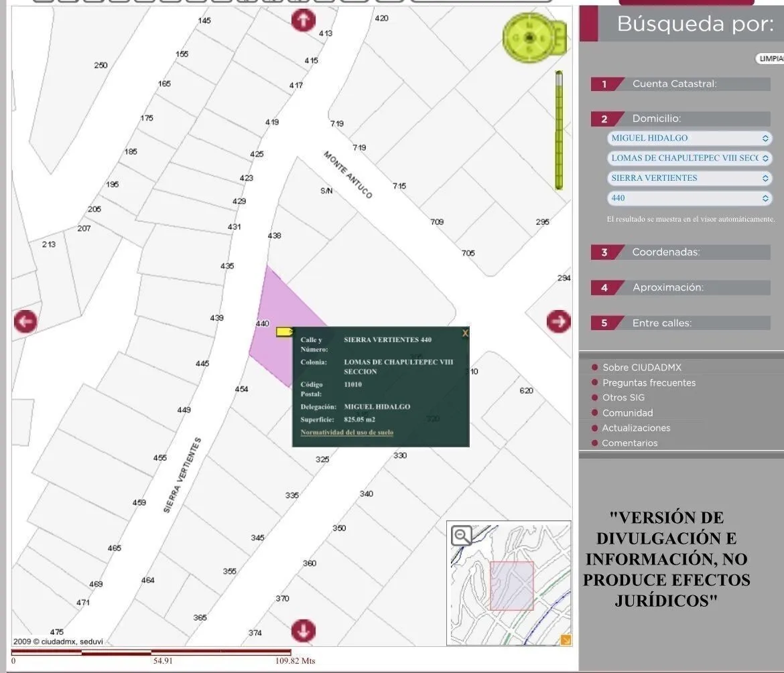Click the S/N lot label on map

(326, 191)
